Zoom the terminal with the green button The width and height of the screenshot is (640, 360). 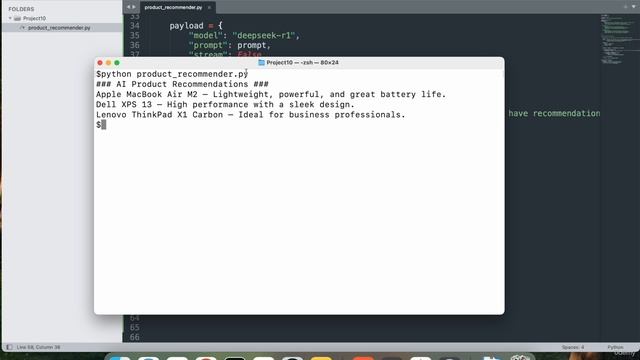pyautogui.click(x=117, y=63)
